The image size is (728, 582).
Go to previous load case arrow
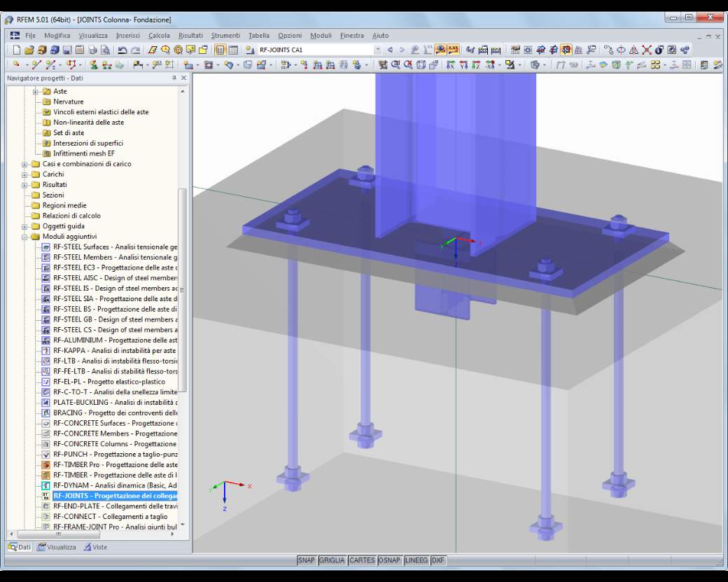tap(390, 50)
